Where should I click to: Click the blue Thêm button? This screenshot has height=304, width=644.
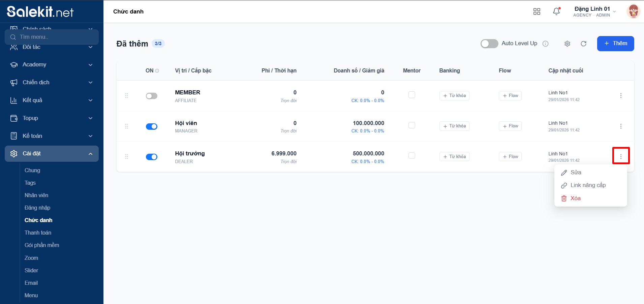tap(615, 44)
